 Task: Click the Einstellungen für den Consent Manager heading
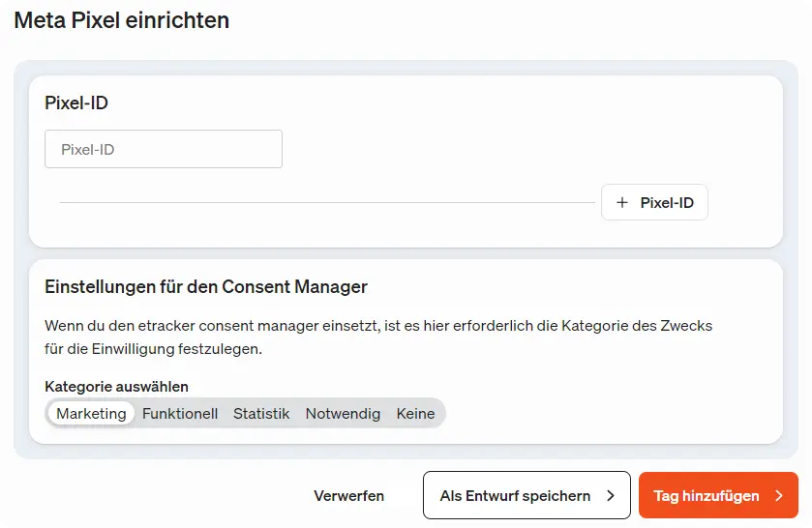206,286
